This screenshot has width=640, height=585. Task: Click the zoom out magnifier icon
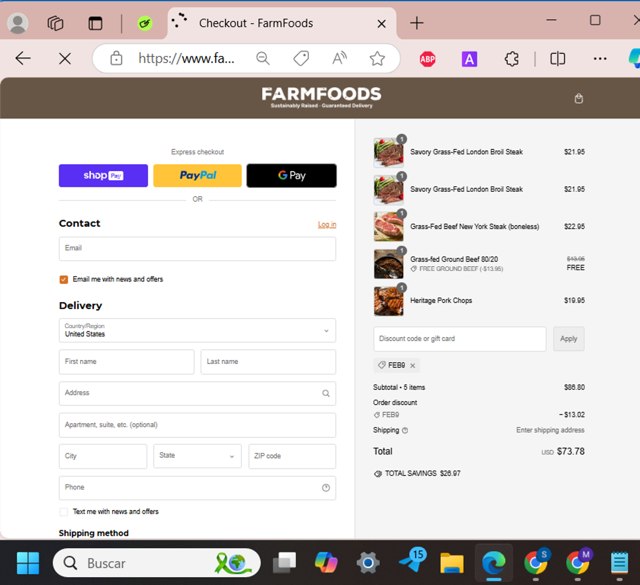[263, 58]
